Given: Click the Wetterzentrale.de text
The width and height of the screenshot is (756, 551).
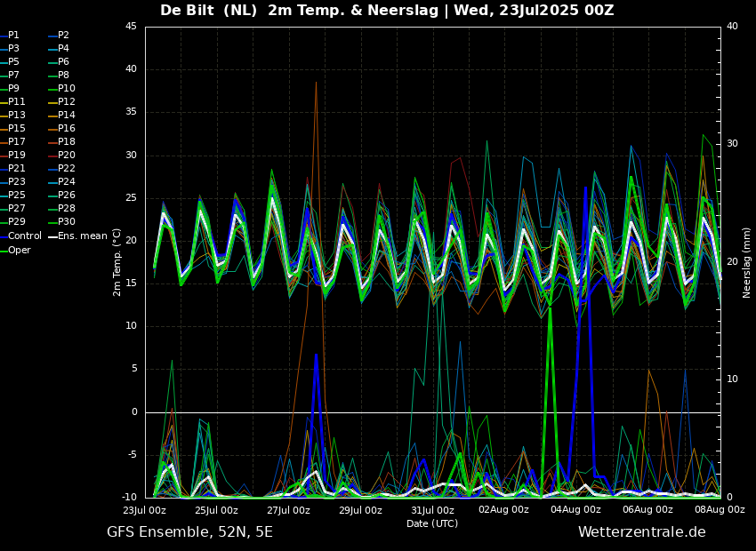Looking at the screenshot, I should coord(641,532).
